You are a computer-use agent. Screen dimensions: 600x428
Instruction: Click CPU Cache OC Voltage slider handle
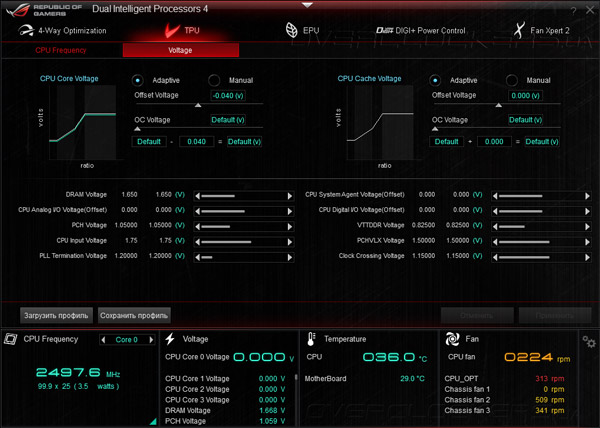click(435, 129)
